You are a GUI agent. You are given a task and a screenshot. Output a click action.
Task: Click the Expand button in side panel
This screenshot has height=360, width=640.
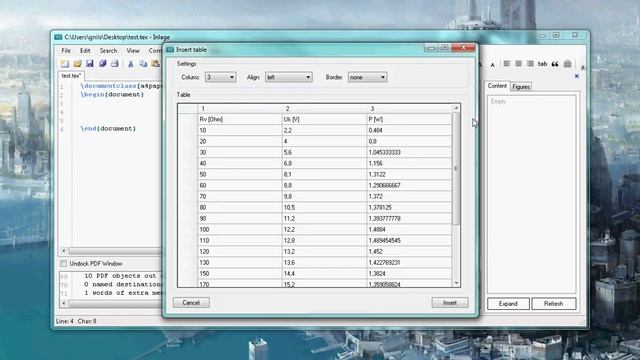click(x=508, y=304)
